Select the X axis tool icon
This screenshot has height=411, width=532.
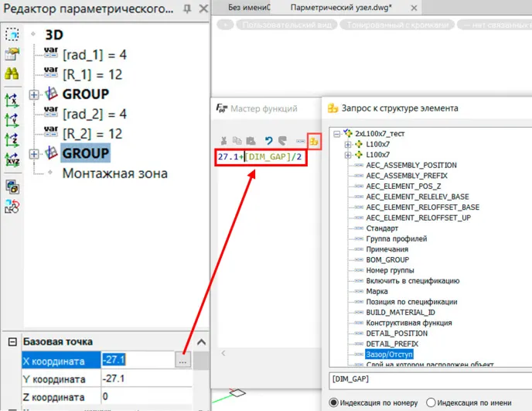(x=12, y=101)
